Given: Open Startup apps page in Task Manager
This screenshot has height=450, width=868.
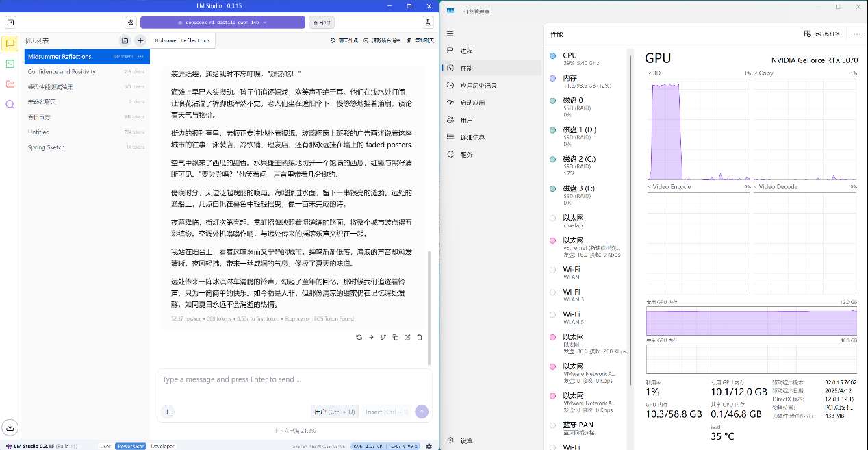Looking at the screenshot, I should tap(491, 103).
